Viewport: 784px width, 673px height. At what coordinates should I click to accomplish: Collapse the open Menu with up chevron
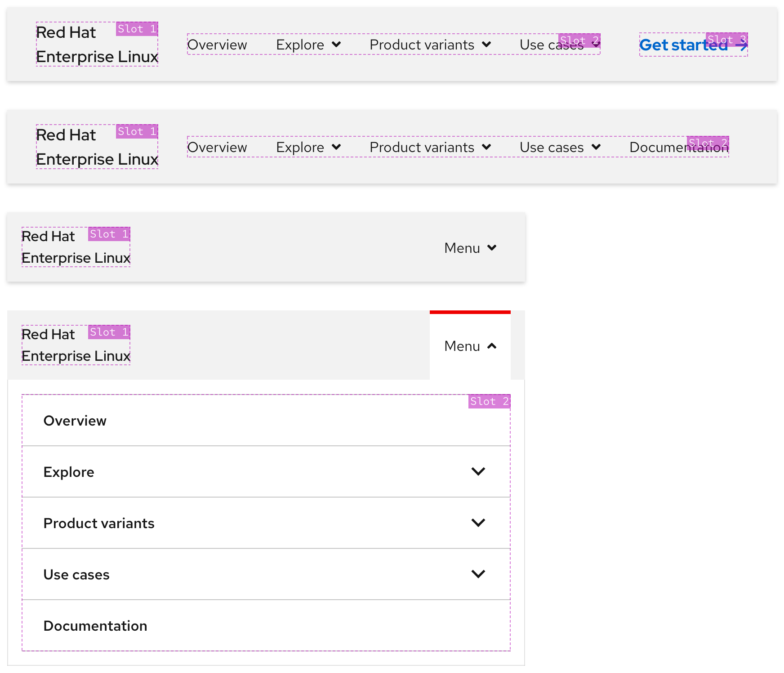click(470, 346)
